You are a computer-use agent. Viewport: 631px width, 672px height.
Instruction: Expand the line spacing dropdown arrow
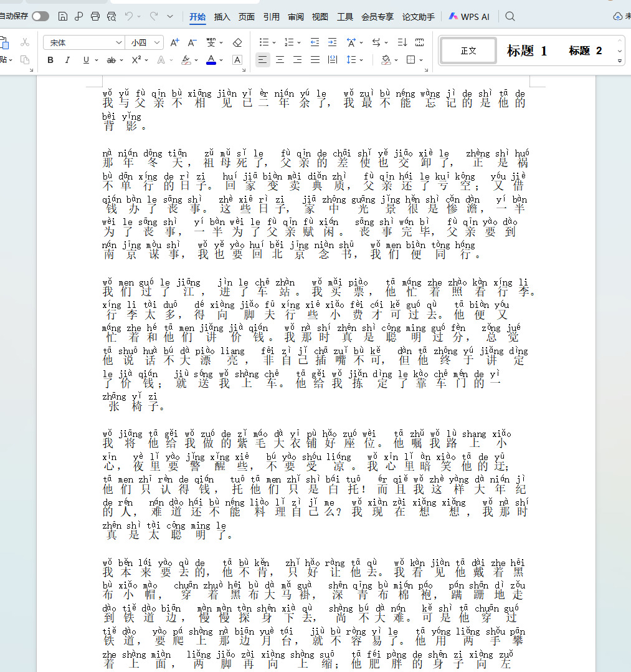362,60
